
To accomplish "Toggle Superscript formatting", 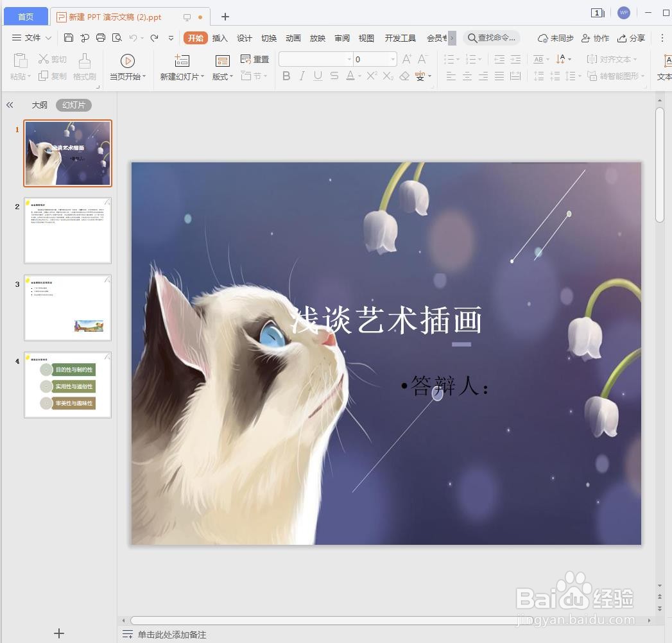I will [x=372, y=76].
